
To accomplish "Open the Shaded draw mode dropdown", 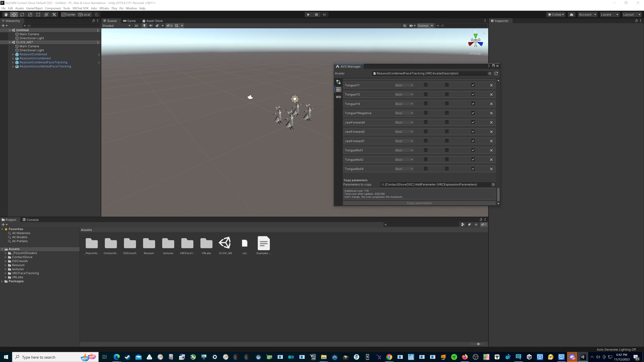I will click(116, 25).
